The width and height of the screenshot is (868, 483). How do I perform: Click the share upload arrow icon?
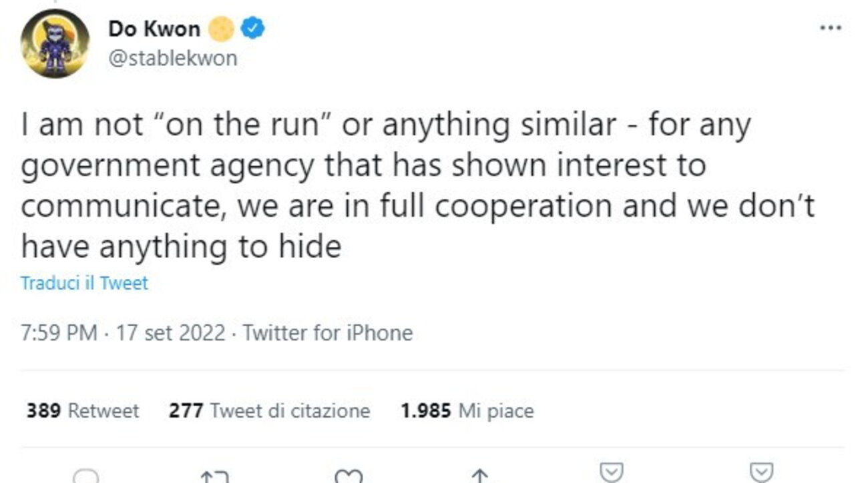tap(479, 476)
